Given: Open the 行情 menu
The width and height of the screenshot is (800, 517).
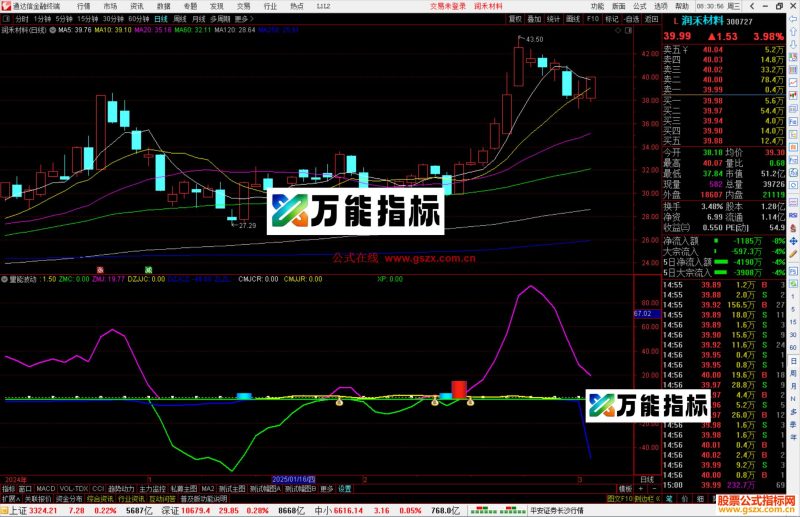Looking at the screenshot, I should pos(84,6).
